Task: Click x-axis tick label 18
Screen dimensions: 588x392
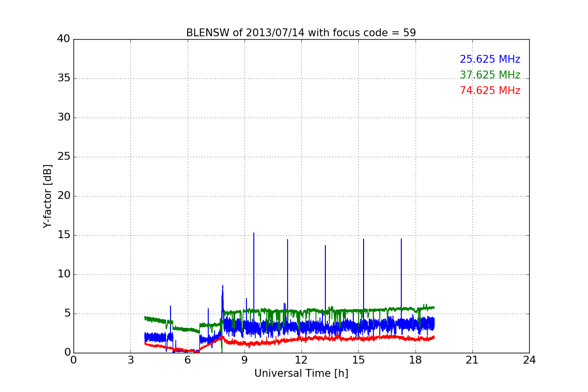Action: (416, 360)
